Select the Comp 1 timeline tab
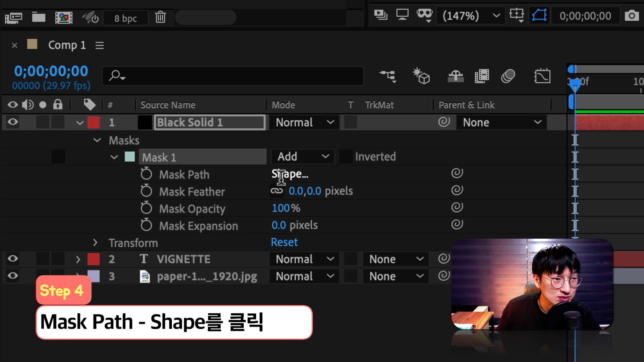The height and width of the screenshot is (362, 644). 67,45
